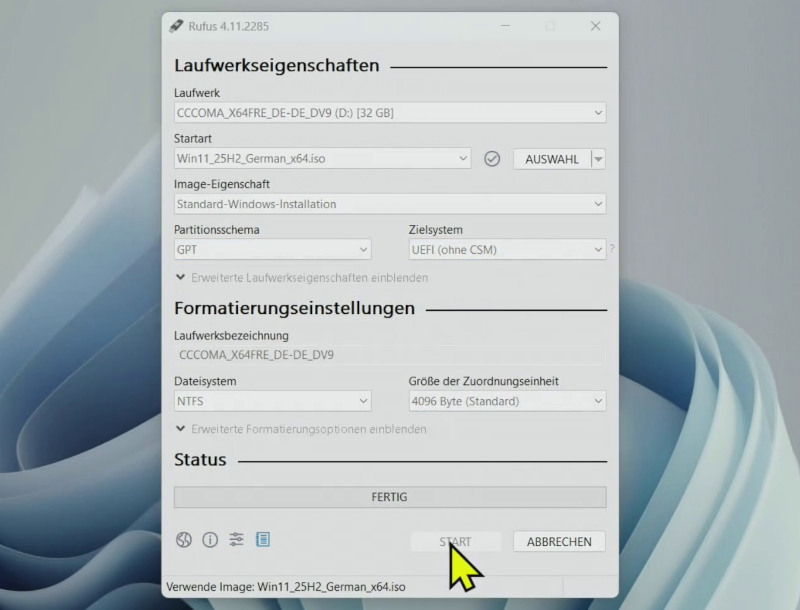Open the Zielsystem UEFI dropdown
This screenshot has height=610, width=800.
595,250
